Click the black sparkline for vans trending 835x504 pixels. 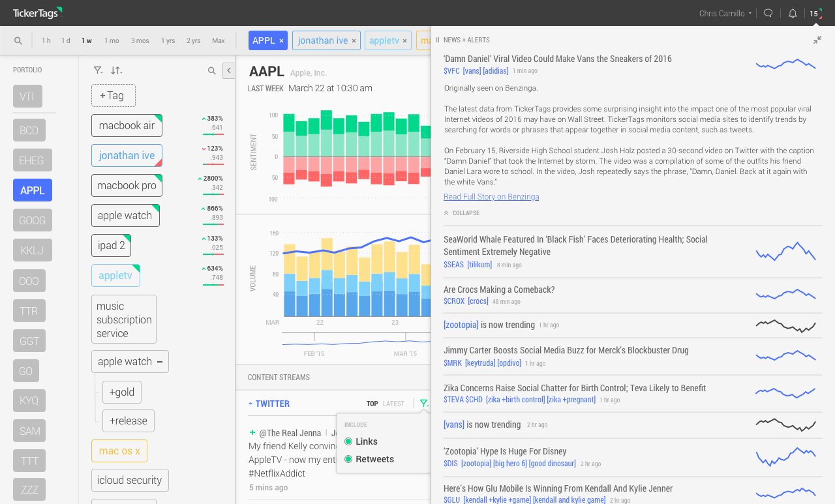[x=785, y=424]
